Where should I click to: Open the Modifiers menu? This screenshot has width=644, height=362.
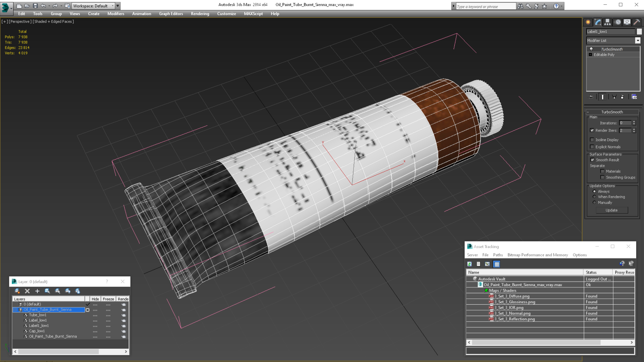(116, 14)
